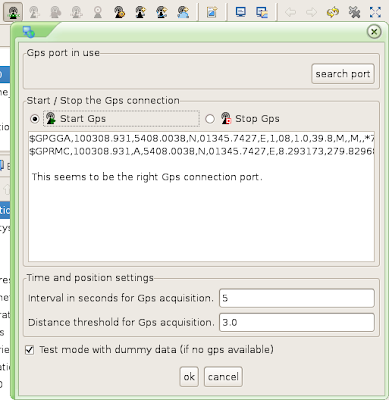The image size is (389, 400).
Task: Click the light-blue GPS icon left of the notepad icon
Action: [183, 12]
